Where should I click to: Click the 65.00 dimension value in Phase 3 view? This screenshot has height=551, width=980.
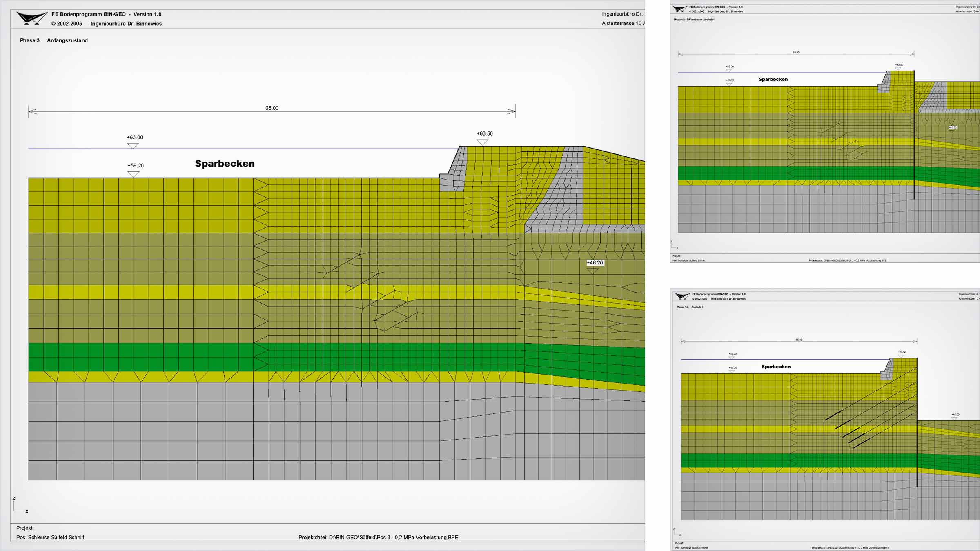pyautogui.click(x=272, y=108)
